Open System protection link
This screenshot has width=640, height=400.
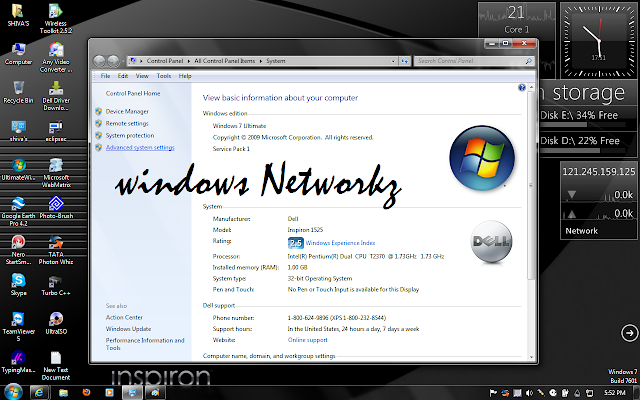point(130,136)
